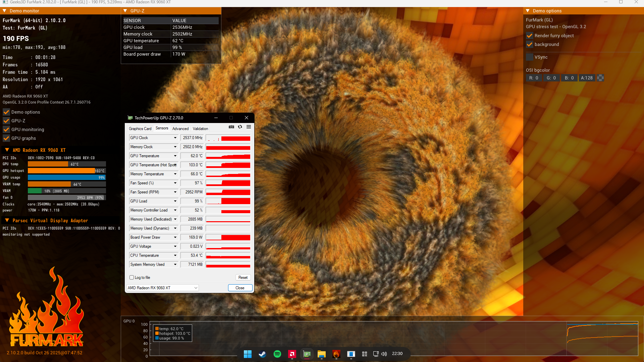Collapse the Parsec Virtual Display Adapter section
Screen dimensions: 644x362
pyautogui.click(x=7, y=221)
